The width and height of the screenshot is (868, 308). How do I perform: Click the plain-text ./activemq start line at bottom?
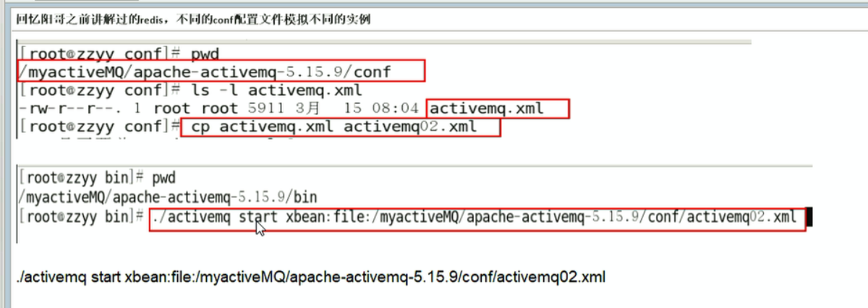pos(310,278)
